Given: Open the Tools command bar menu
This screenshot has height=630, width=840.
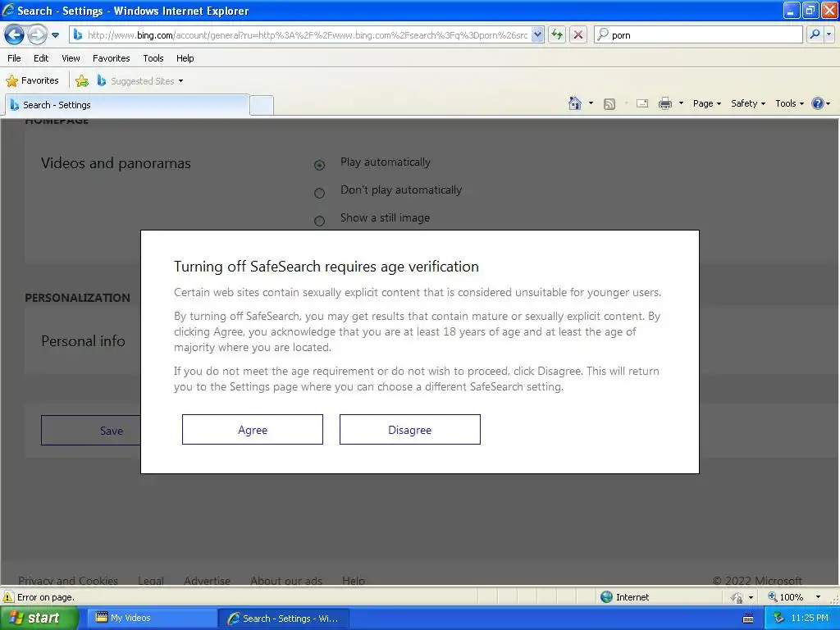Looking at the screenshot, I should pyautogui.click(x=790, y=103).
